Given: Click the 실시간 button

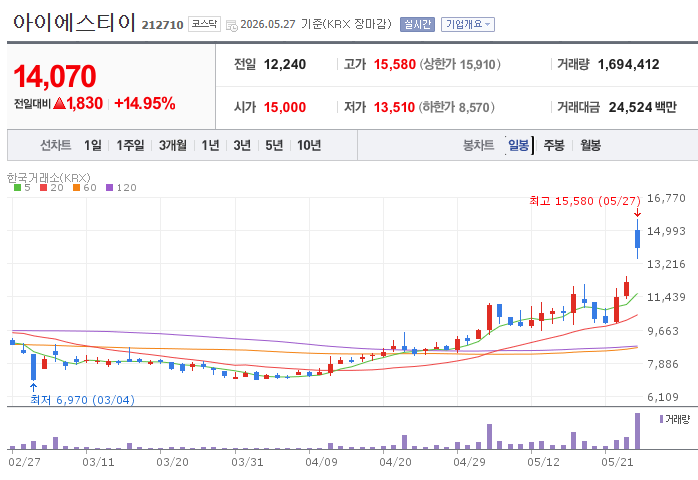Looking at the screenshot, I should [x=417, y=24].
